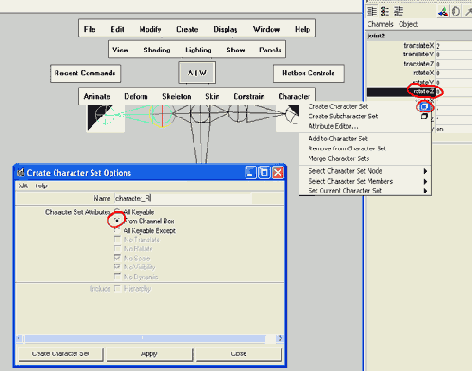The image size is (472, 371).
Task: Enable the Include Hierarchy checkbox
Action: (x=117, y=288)
